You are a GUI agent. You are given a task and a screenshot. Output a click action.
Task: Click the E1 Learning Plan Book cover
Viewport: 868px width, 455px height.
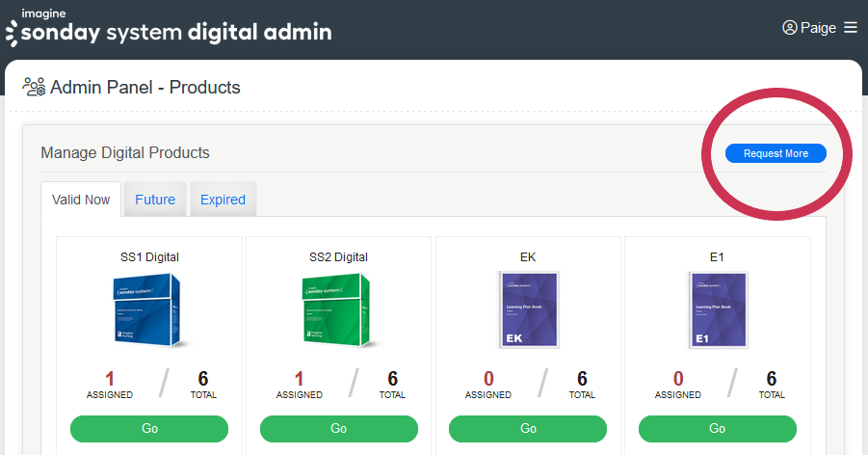coord(717,309)
